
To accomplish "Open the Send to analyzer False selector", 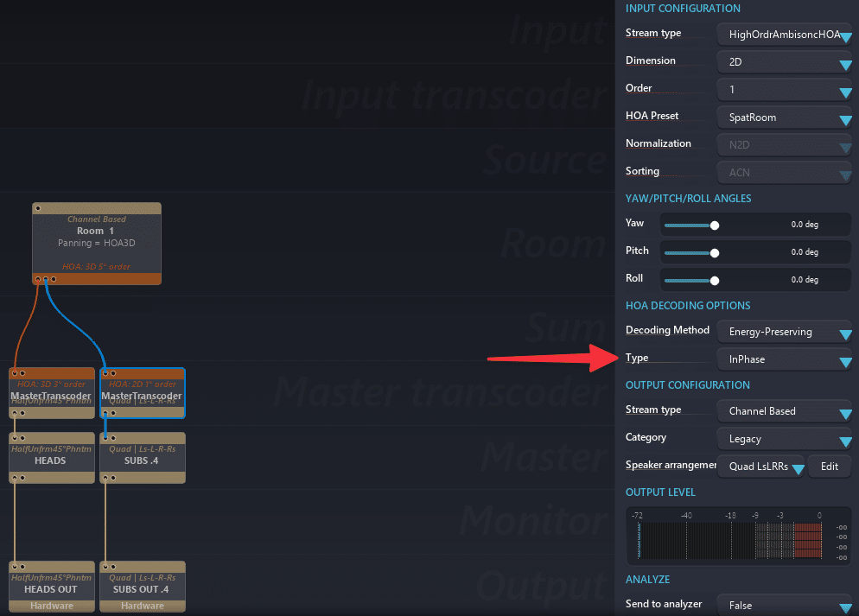I will [784, 606].
